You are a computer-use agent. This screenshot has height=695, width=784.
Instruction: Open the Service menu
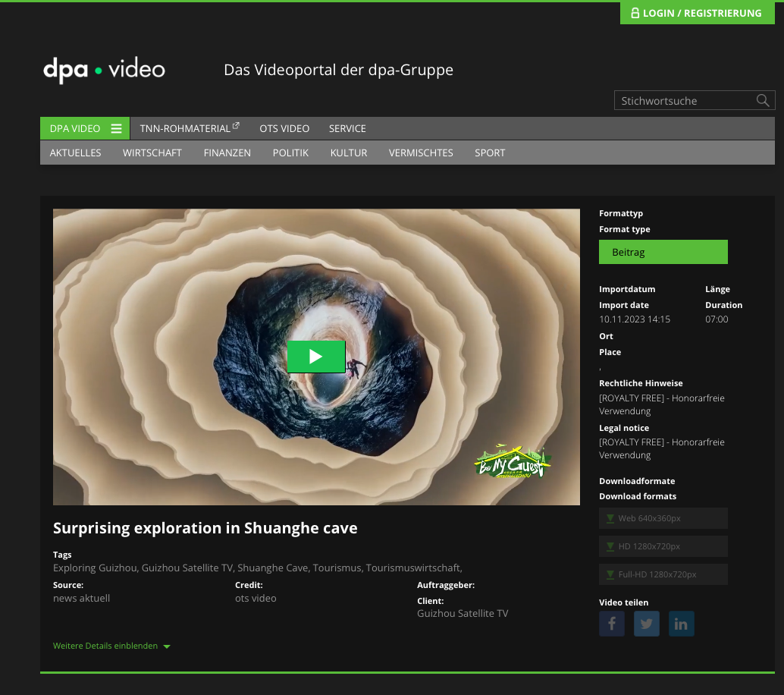347,128
